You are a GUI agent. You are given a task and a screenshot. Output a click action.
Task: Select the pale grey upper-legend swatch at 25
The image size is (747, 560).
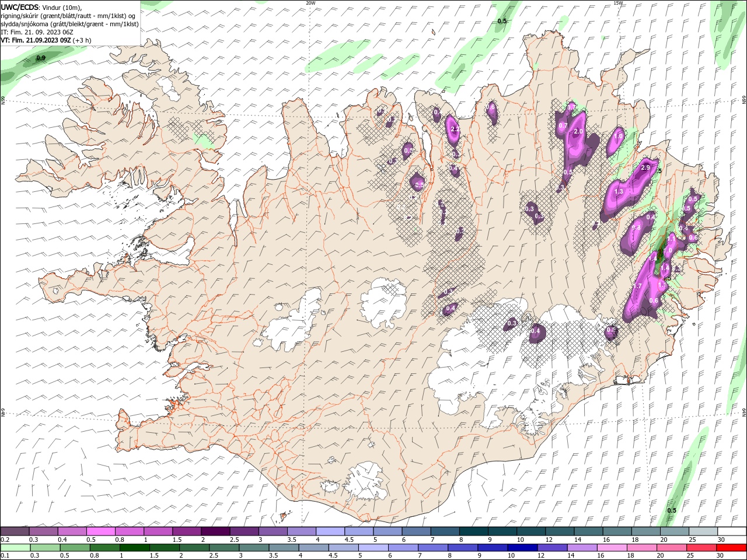point(703,531)
